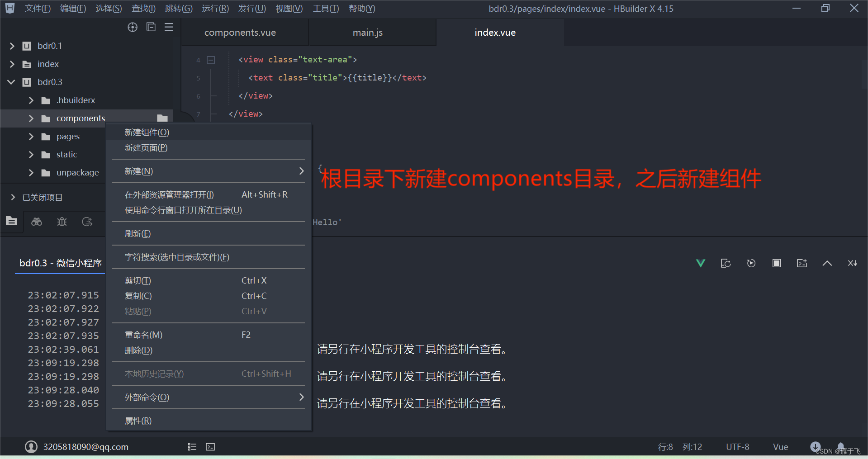Open the 外部命令(O) submenu
Image resolution: width=868 pixels, height=459 pixels.
(209, 397)
